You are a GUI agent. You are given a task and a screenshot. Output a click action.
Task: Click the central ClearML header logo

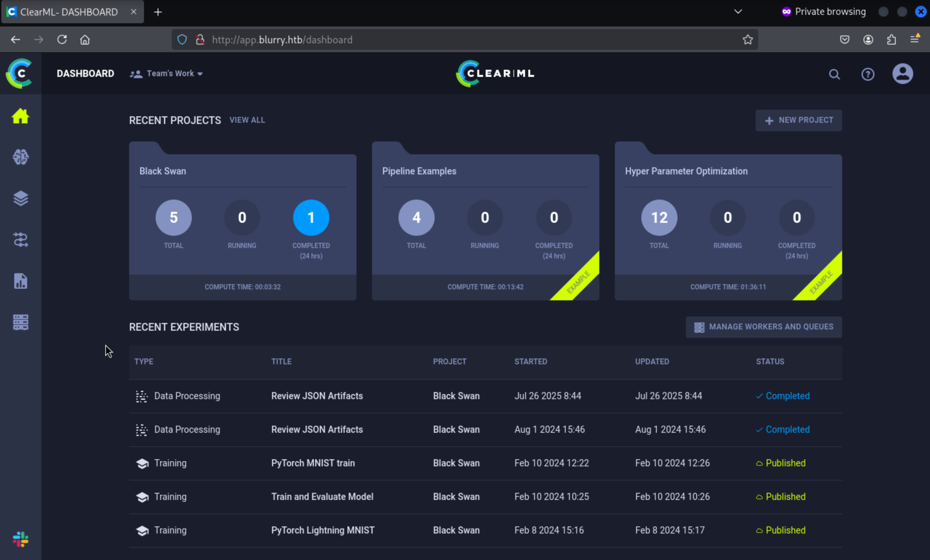point(495,73)
